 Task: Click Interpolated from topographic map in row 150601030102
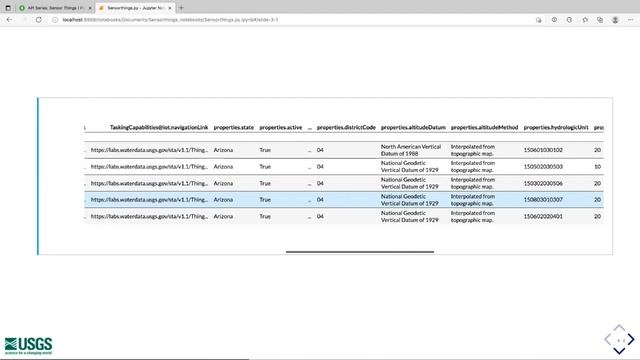click(x=473, y=150)
